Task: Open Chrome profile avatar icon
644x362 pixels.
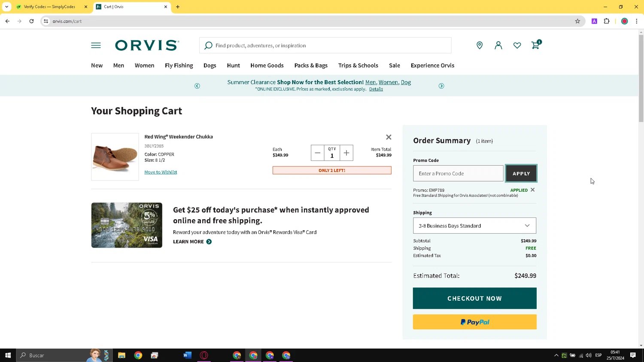Action: point(625,21)
